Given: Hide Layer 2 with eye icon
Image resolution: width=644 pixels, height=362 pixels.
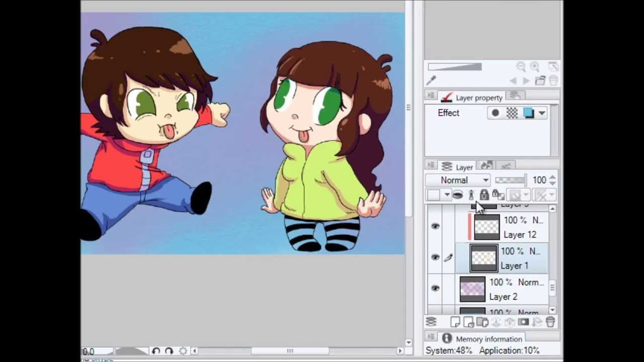Looking at the screenshot, I should (435, 289).
